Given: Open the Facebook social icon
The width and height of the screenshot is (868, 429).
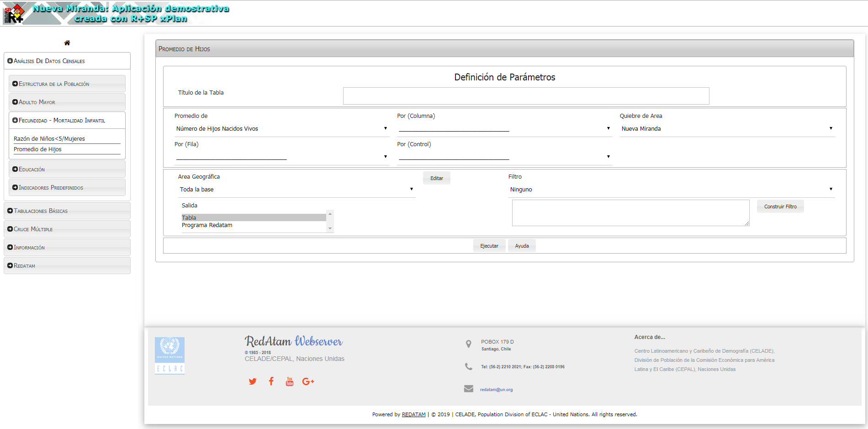Looking at the screenshot, I should click(x=271, y=381).
